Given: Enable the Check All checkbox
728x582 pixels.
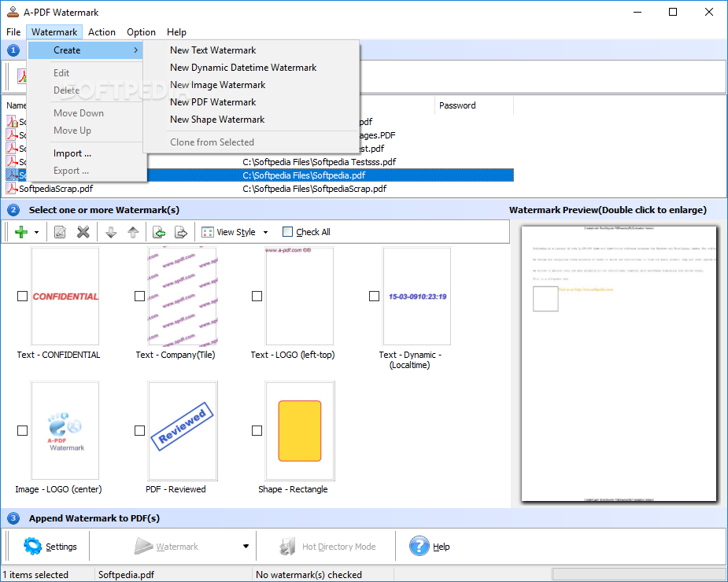Looking at the screenshot, I should pyautogui.click(x=287, y=231).
